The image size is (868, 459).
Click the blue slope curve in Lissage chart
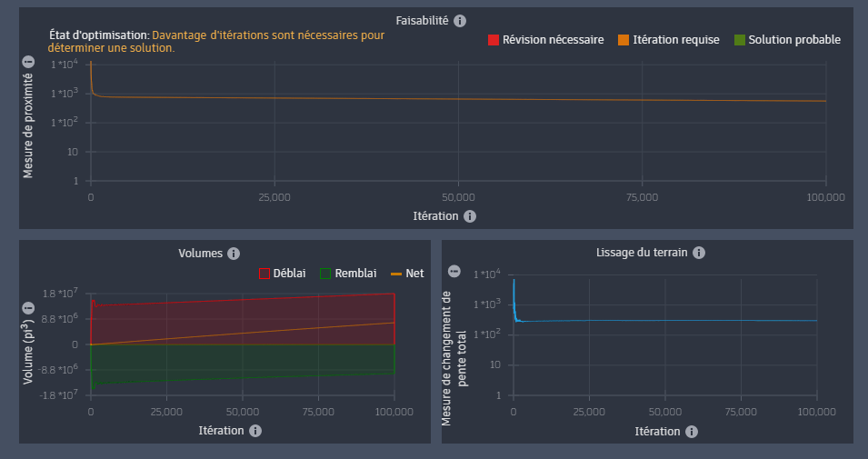pyautogui.click(x=664, y=321)
